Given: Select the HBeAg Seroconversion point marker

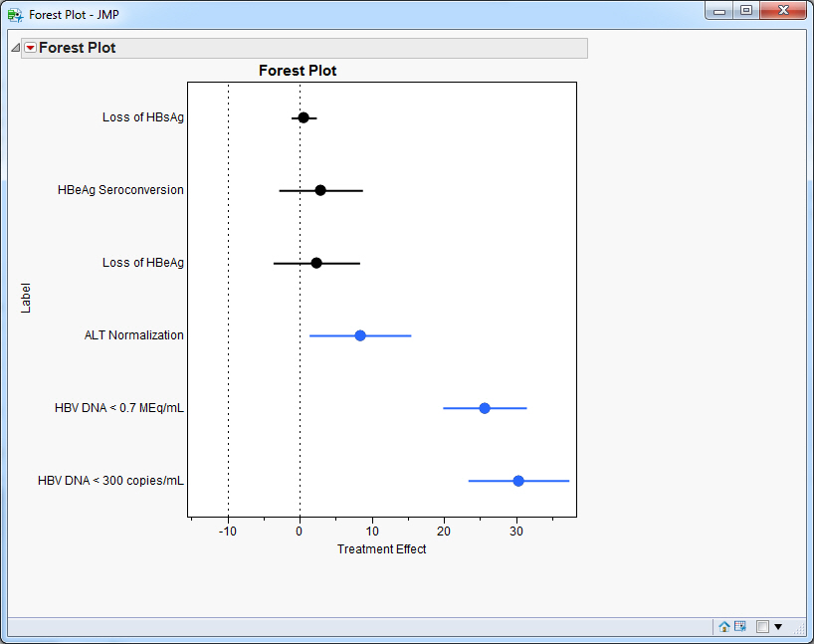Looking at the screenshot, I should coord(320,190).
